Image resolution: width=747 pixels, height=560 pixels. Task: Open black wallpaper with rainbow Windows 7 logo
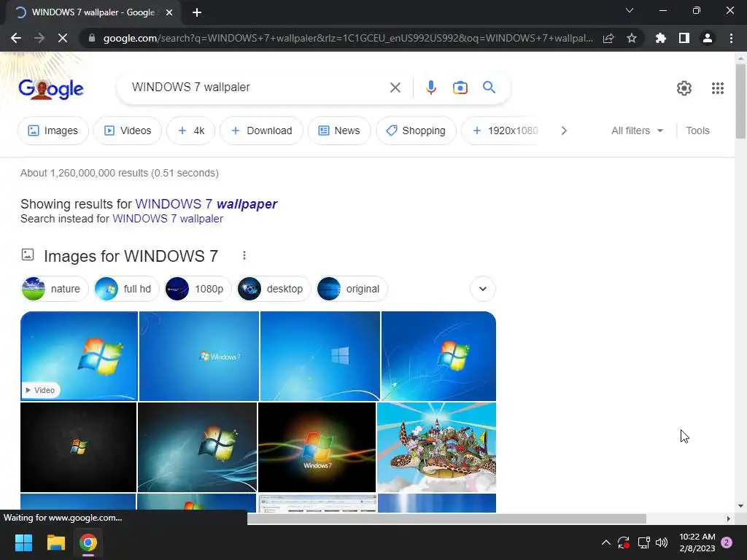(317, 447)
